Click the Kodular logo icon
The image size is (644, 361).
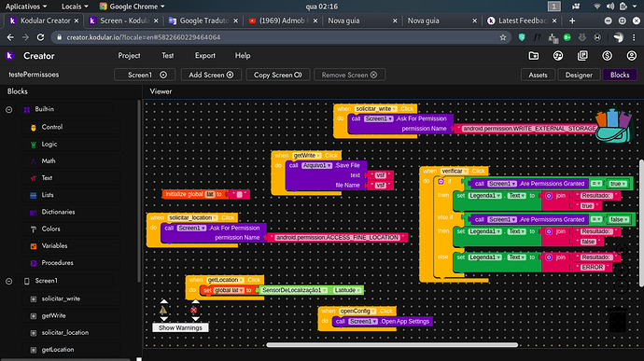(x=9, y=56)
